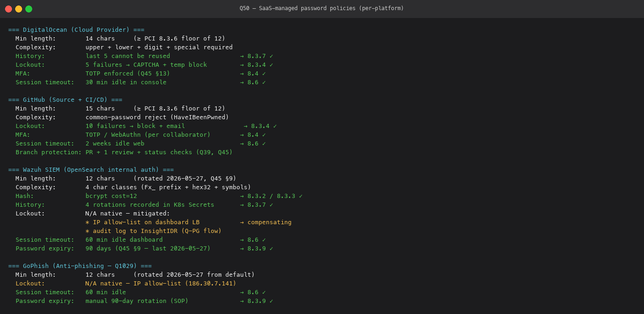Viewport: 644px width, 314px height.
Task: Click '10 failures → block + email' text
Action: point(135,126)
